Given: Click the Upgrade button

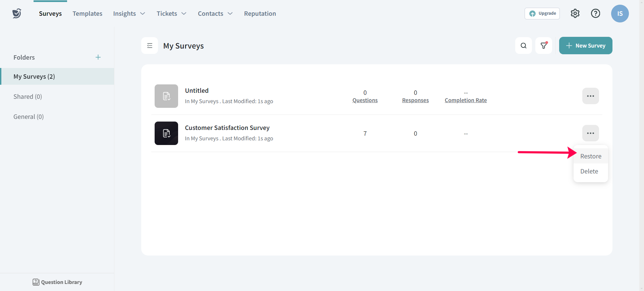Looking at the screenshot, I should (542, 13).
